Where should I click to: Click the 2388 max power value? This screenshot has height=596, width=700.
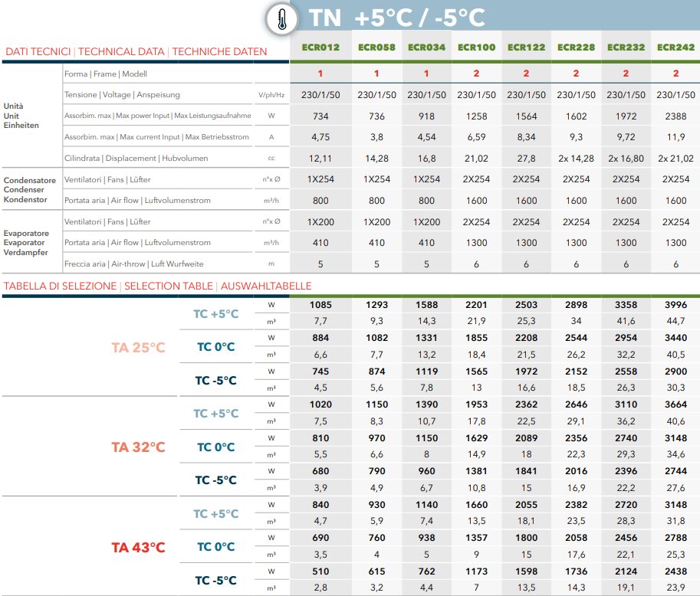pos(675,116)
